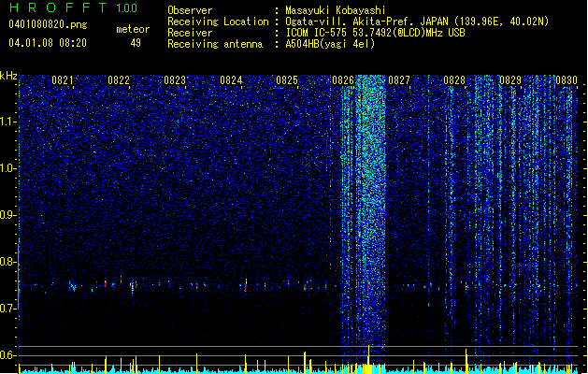Click the meteor count value 49
Image resolution: width=588 pixels, height=374 pixels.
pyautogui.click(x=136, y=43)
